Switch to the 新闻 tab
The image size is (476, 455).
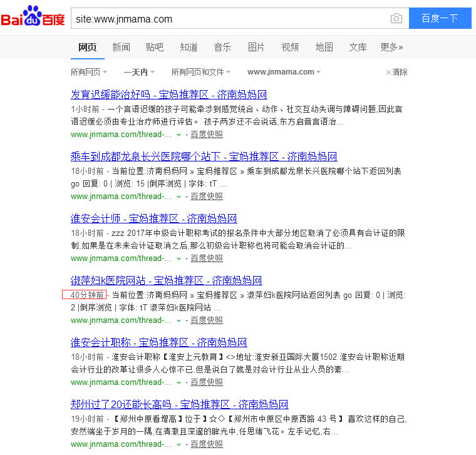(121, 48)
